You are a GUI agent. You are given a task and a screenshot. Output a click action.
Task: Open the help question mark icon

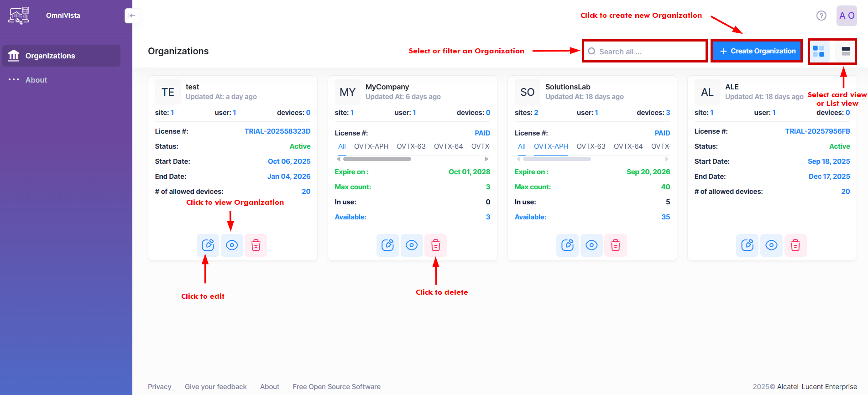(x=821, y=16)
